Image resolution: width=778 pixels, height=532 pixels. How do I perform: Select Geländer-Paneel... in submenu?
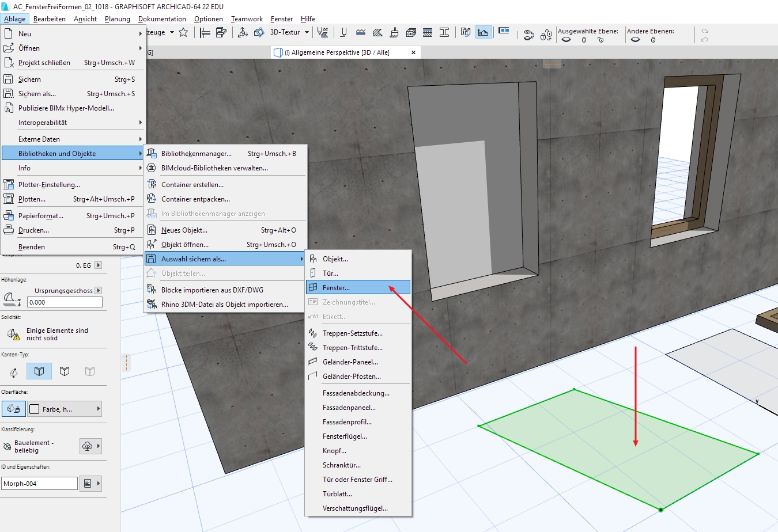(x=358, y=362)
